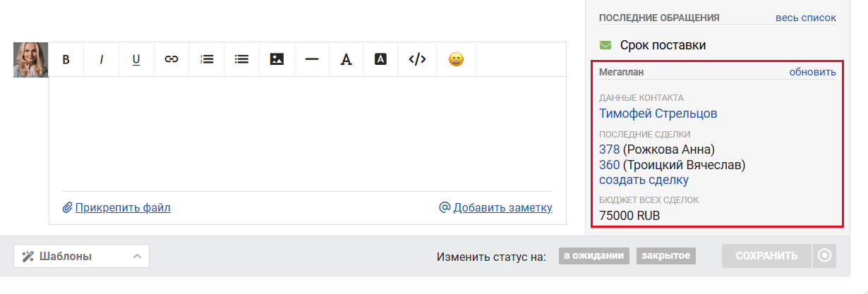The image size is (868, 294).
Task: Open contact Тимофей Стрельцов
Action: [x=658, y=113]
